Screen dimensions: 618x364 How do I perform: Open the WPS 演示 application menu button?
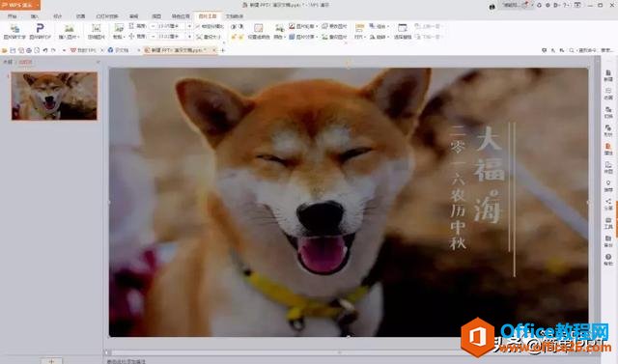pyautogui.click(x=20, y=5)
